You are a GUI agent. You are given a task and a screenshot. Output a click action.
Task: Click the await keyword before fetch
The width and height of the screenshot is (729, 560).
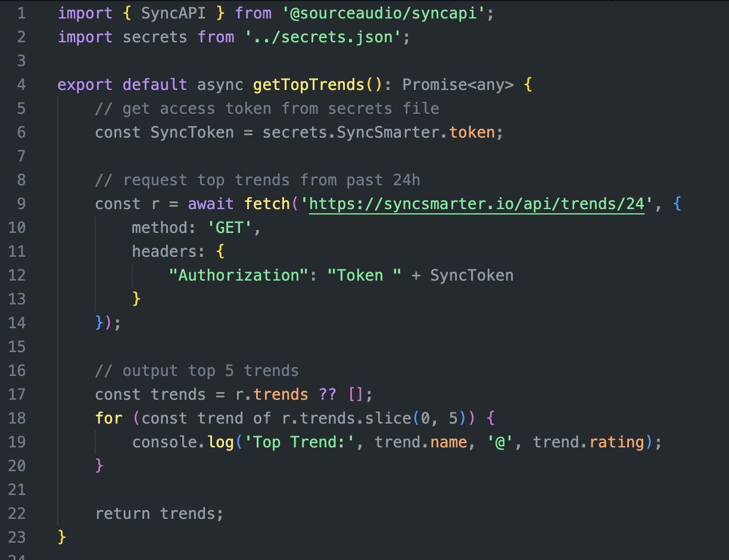211,204
